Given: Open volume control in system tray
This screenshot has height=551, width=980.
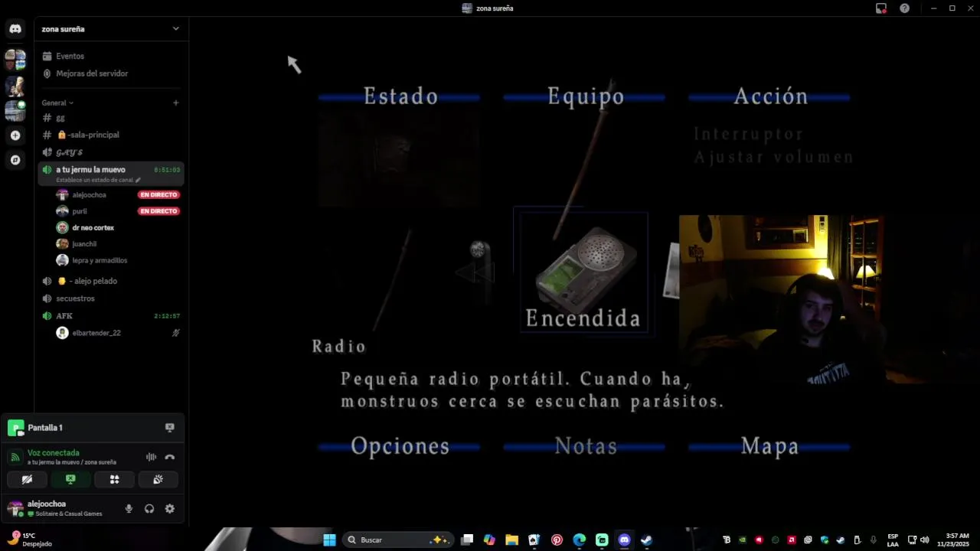Looking at the screenshot, I should 925,540.
